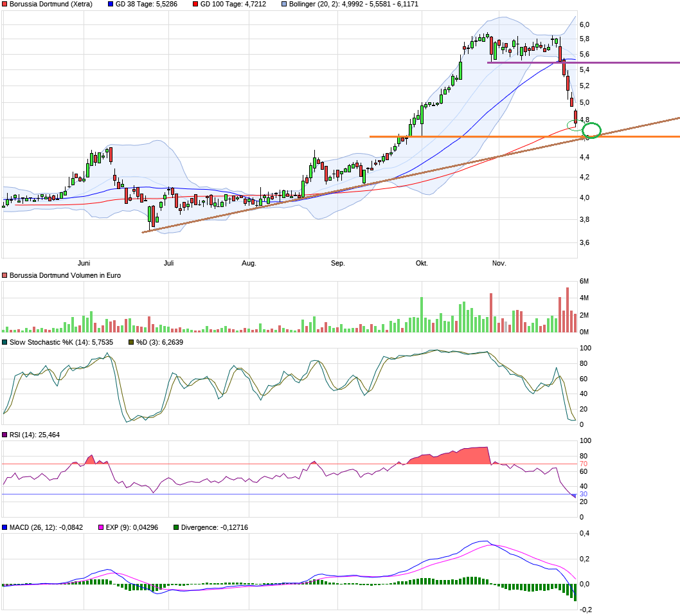Viewport: 680px width, 616px height.
Task: Click the red 70 RSI threshold label
Action: click(584, 464)
